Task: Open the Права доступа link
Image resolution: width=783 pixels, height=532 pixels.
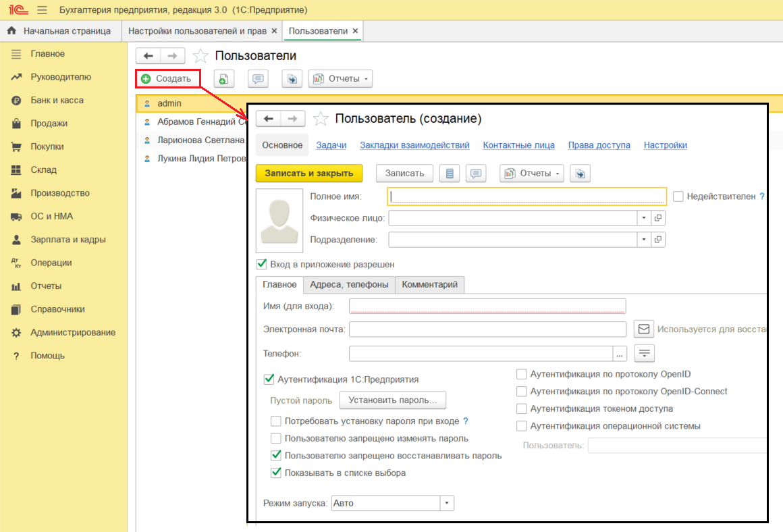Action: click(x=599, y=145)
